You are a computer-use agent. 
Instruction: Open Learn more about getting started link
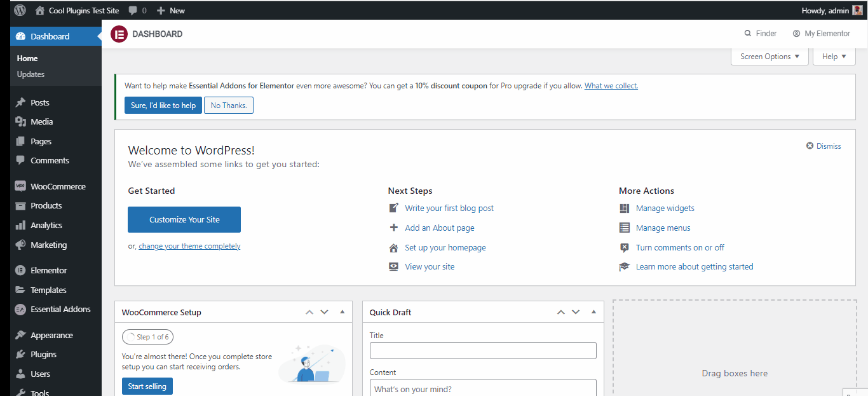coord(695,267)
